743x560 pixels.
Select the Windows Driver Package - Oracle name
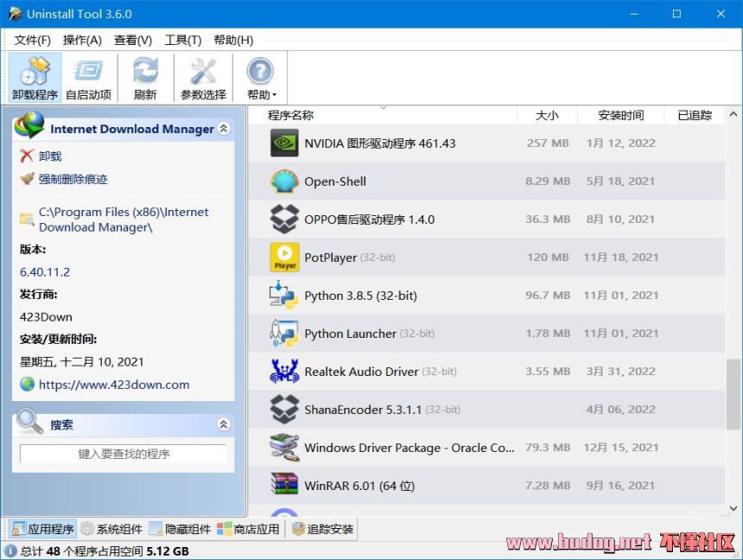pos(410,448)
